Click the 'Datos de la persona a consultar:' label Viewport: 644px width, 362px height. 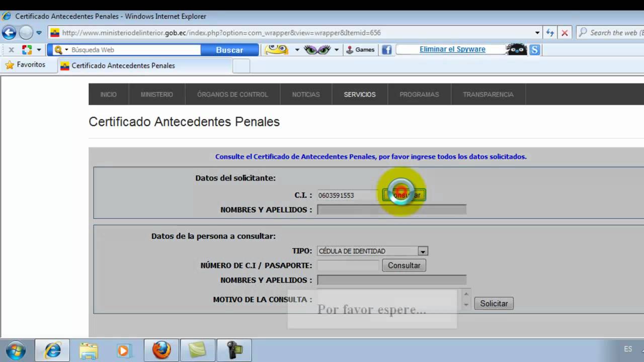(x=213, y=236)
